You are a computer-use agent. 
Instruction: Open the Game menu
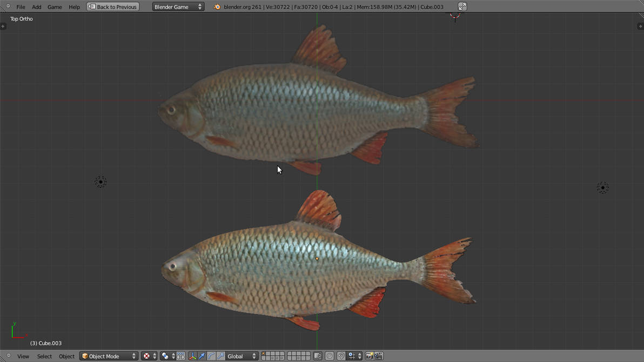(55, 7)
